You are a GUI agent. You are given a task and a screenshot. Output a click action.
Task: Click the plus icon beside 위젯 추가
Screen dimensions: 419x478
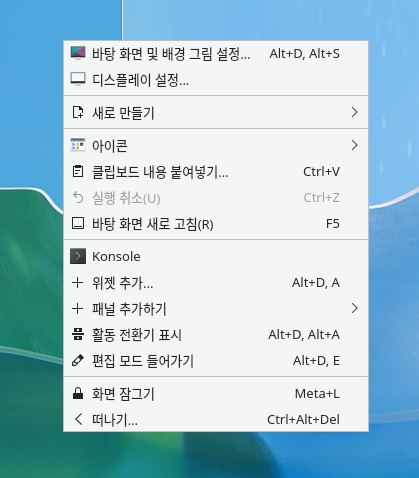(78, 283)
